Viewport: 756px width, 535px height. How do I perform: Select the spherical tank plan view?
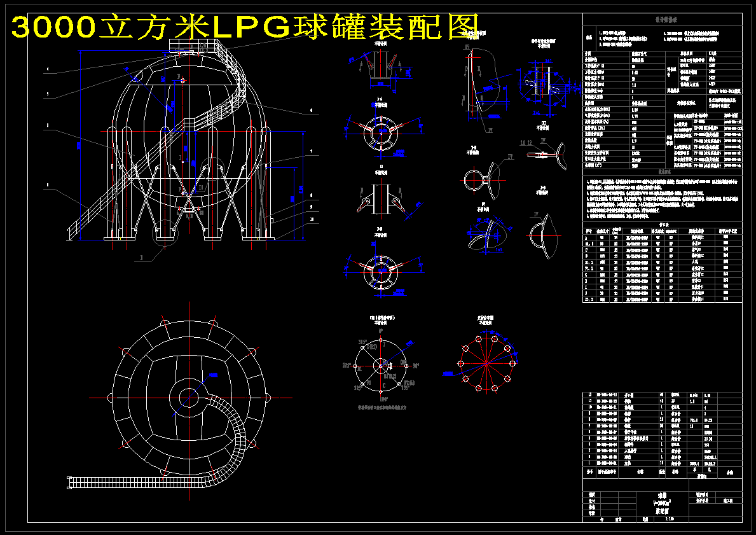189,398
